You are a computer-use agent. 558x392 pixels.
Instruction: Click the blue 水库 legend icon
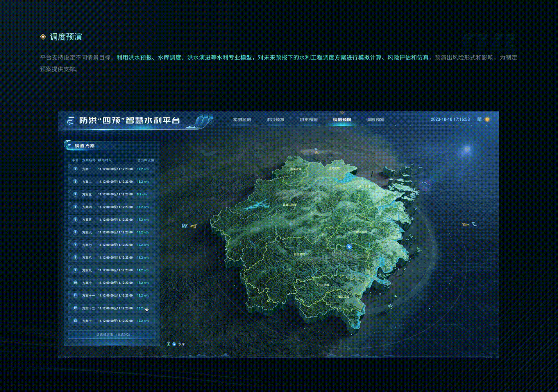[174, 344]
